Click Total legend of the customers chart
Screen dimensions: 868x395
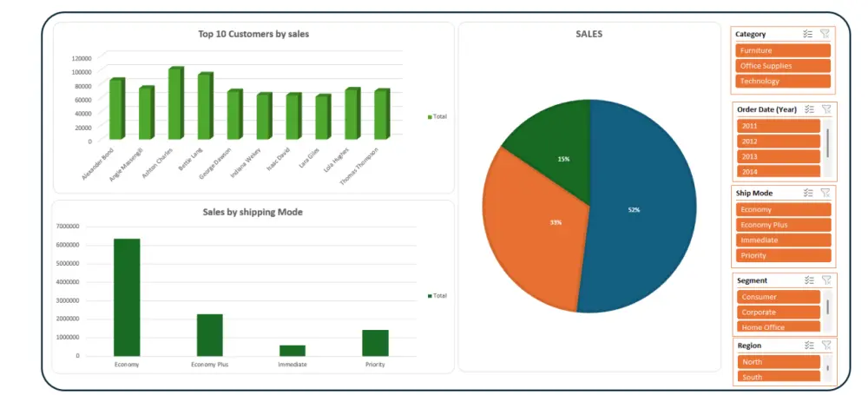coord(437,117)
